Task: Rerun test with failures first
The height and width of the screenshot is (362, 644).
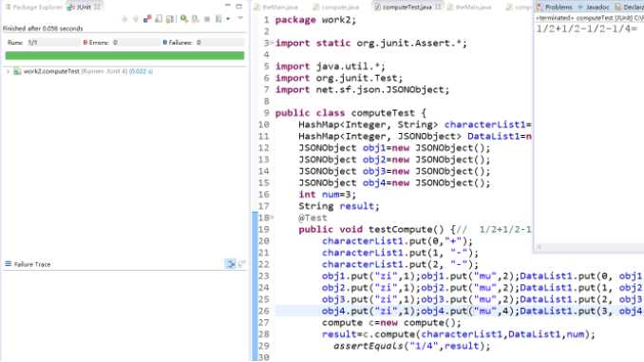Action: (x=195, y=19)
